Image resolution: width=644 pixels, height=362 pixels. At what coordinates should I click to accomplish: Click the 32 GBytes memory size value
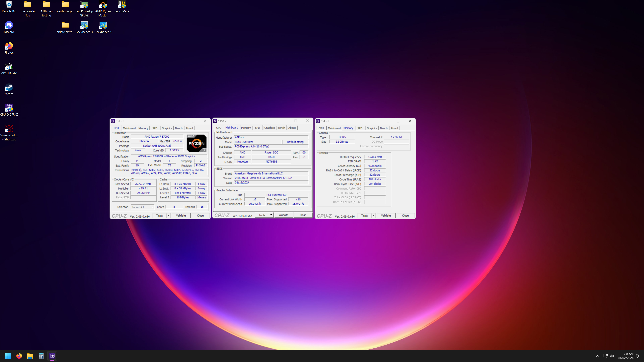pos(342,142)
